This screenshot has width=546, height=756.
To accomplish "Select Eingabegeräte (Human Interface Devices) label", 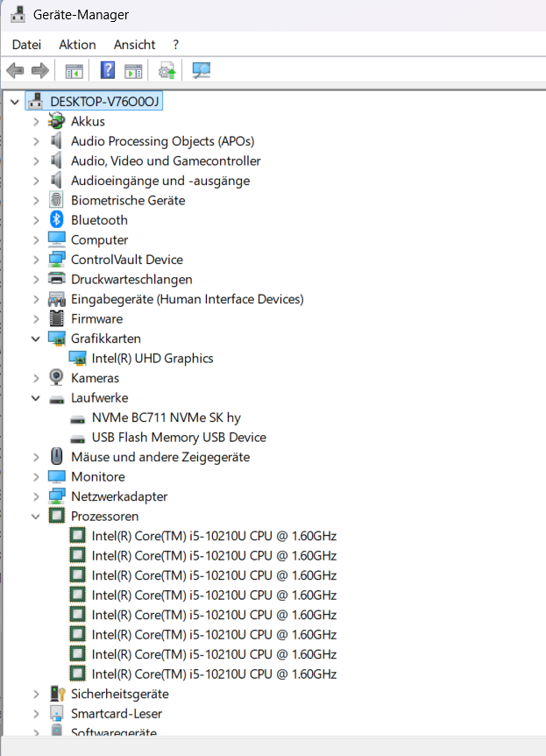I will [188, 299].
